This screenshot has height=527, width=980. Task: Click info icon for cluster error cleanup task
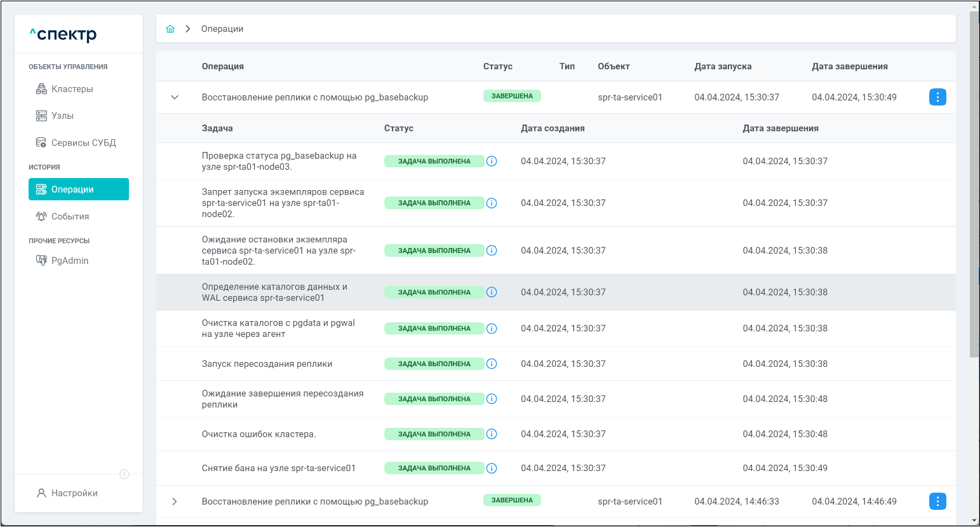click(x=492, y=434)
